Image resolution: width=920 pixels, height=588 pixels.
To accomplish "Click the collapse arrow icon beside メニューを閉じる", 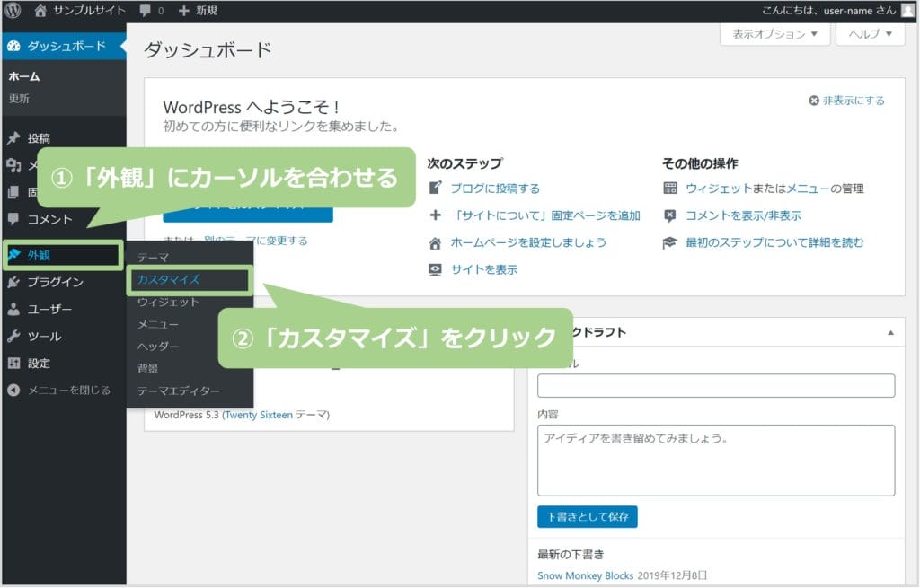I will pos(13,390).
